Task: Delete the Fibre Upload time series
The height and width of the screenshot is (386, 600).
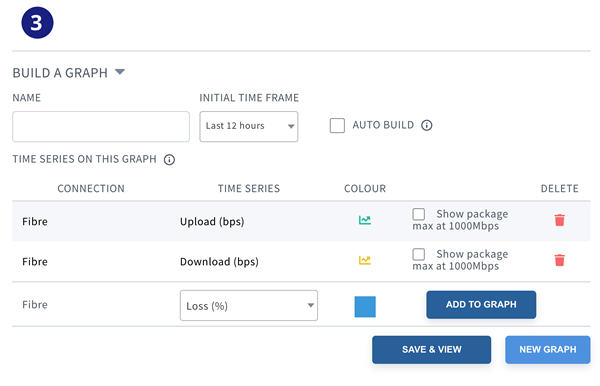Action: (x=559, y=220)
